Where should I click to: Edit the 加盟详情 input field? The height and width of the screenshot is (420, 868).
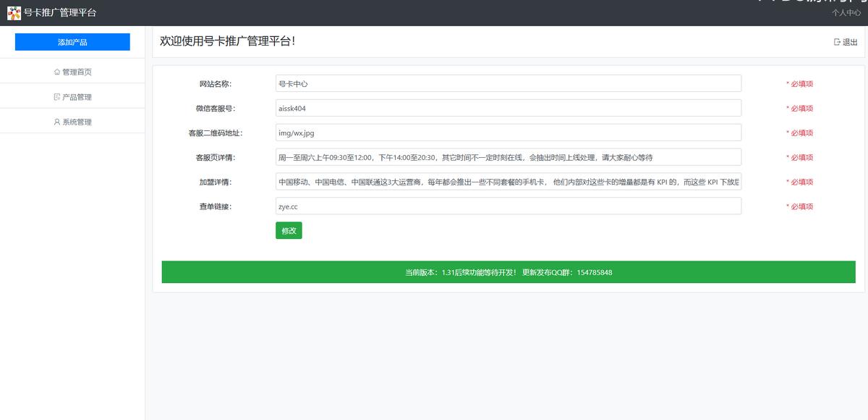point(508,182)
